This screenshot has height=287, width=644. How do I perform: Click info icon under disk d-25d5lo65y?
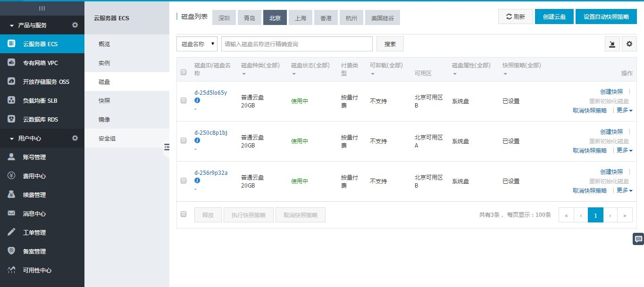pyautogui.click(x=197, y=100)
